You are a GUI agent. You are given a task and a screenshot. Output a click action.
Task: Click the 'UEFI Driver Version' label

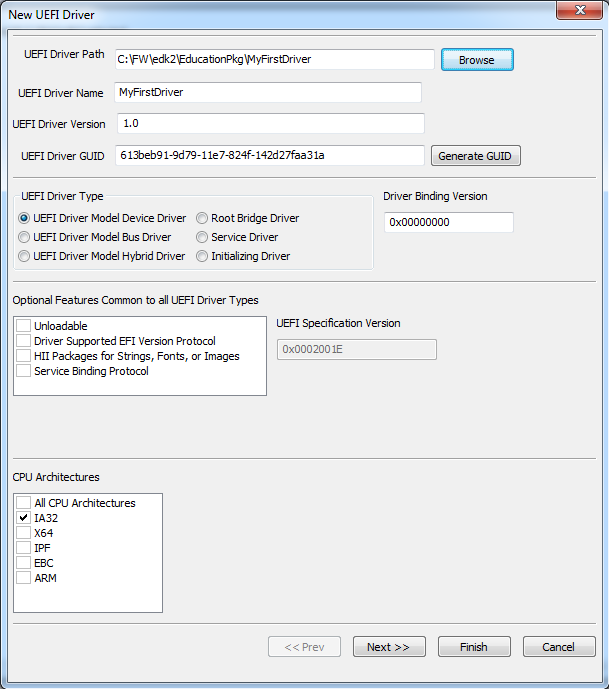point(59,124)
